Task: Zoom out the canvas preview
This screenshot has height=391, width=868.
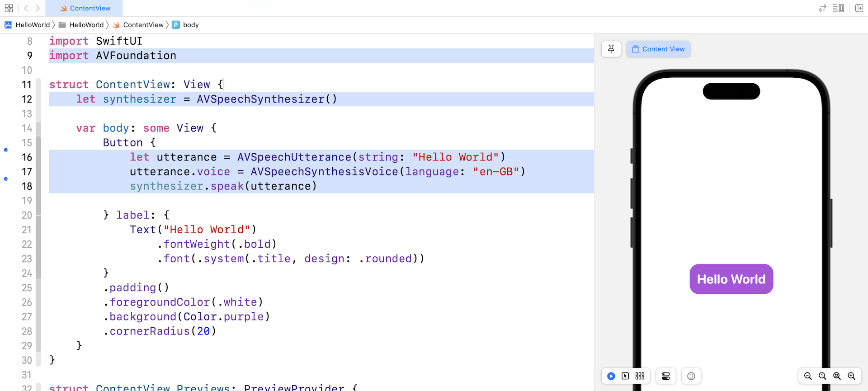Action: pos(808,376)
